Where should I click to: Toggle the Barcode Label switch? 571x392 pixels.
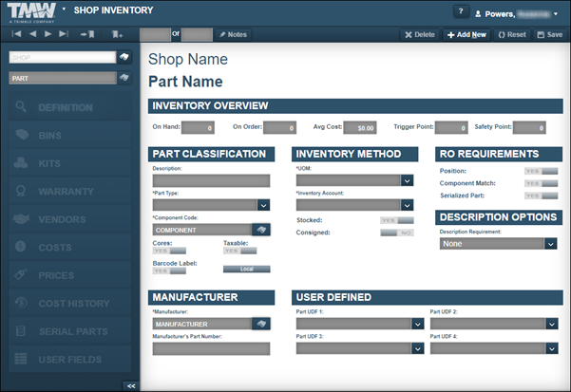coord(169,271)
